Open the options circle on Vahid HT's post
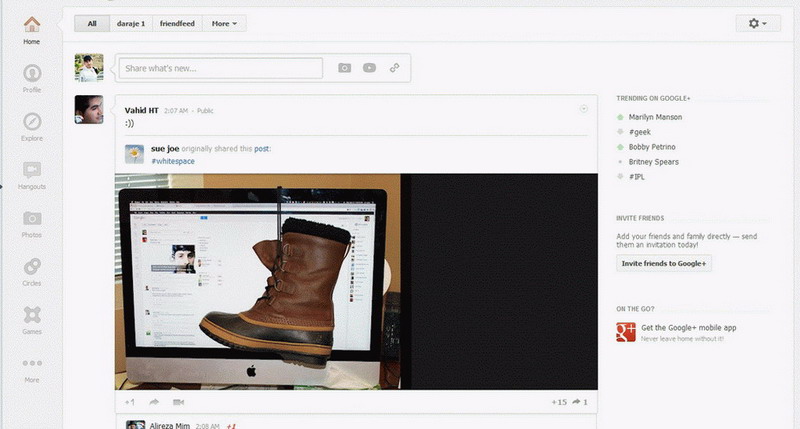 [584, 109]
